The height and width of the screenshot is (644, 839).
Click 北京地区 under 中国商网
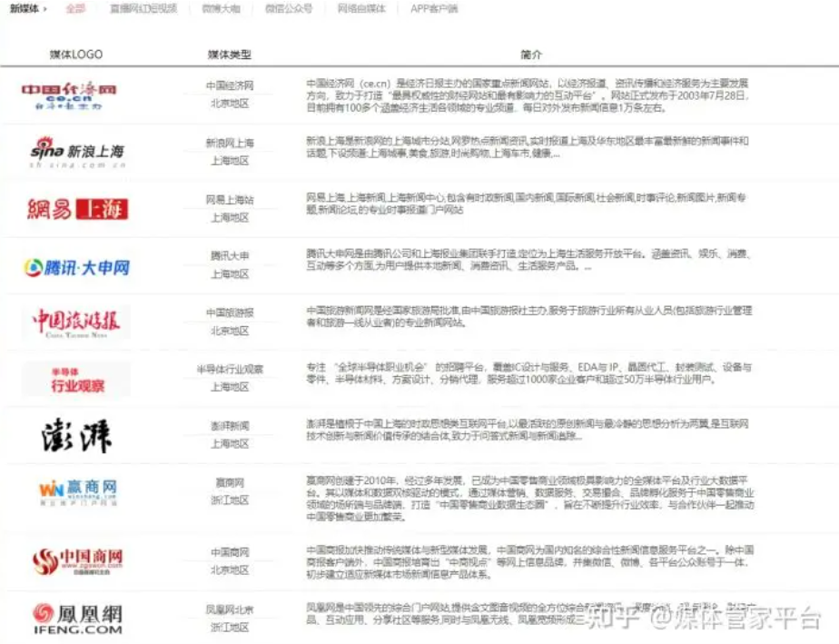click(x=230, y=570)
